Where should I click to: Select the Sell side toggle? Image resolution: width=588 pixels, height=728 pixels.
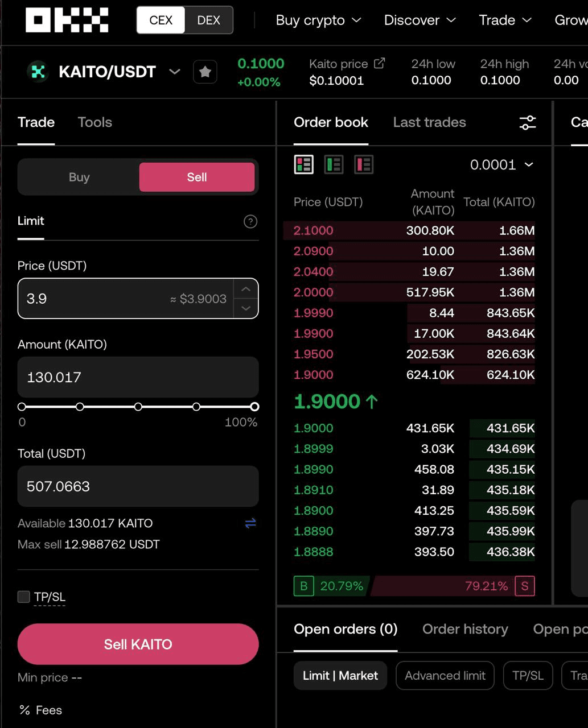coord(197,177)
